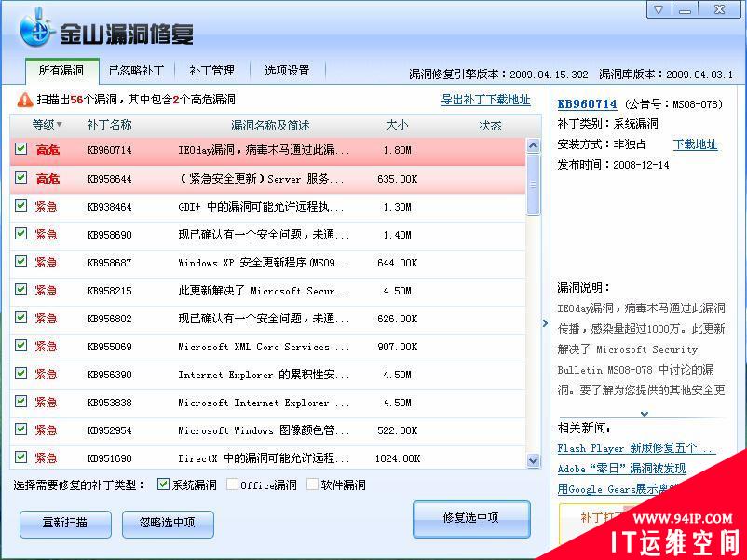
Task: Select the KB958690 patch name cell
Action: tap(110, 235)
